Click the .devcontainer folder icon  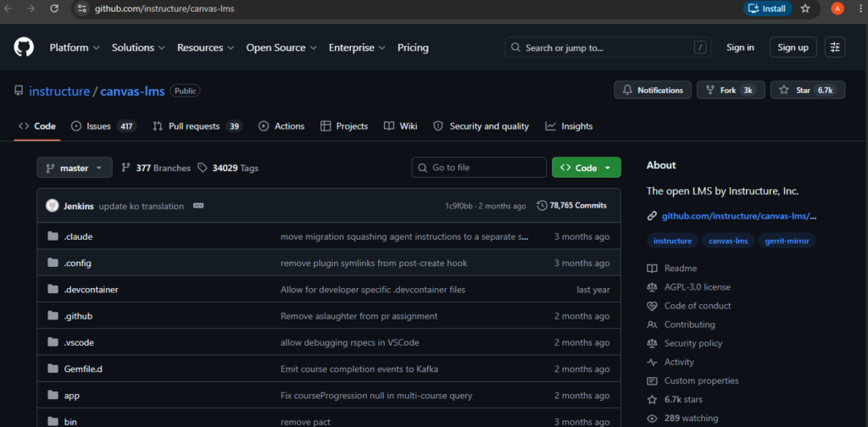coord(53,289)
